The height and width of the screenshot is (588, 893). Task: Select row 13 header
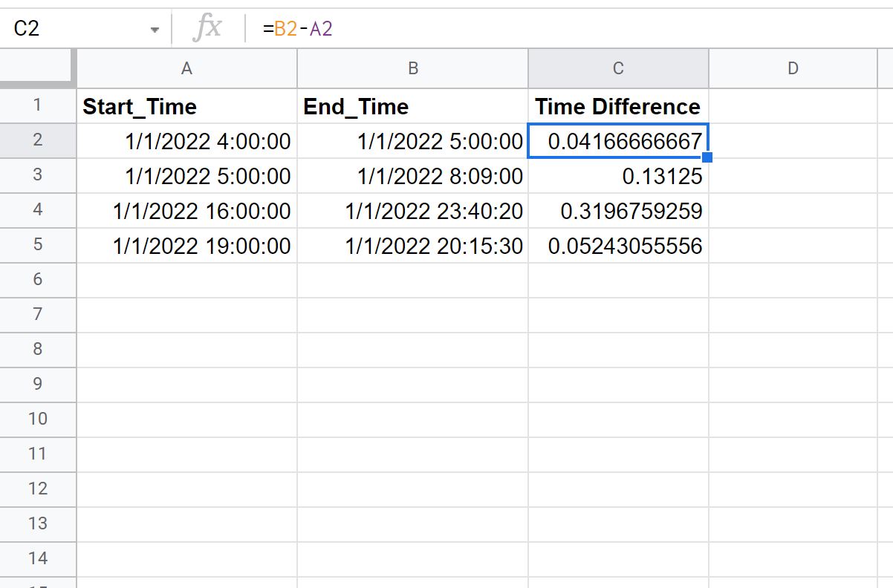[x=38, y=524]
